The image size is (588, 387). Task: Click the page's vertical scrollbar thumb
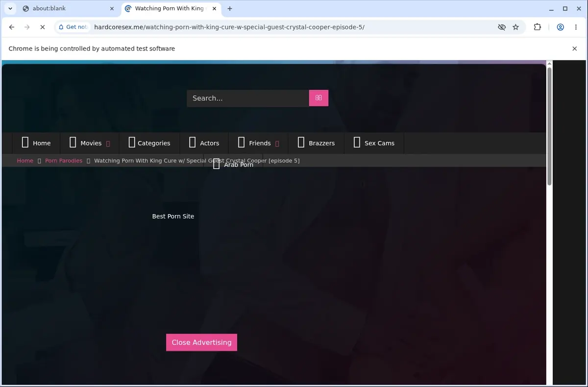click(549, 126)
